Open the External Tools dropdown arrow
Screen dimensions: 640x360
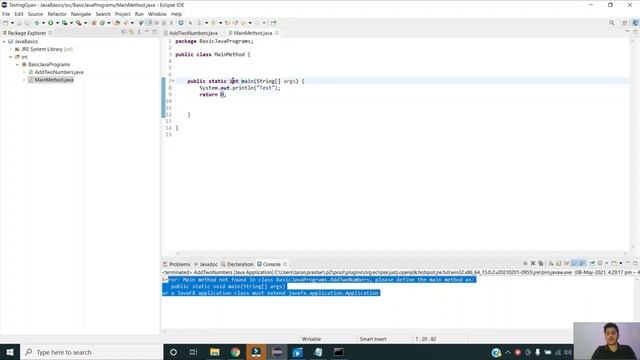[85, 23]
